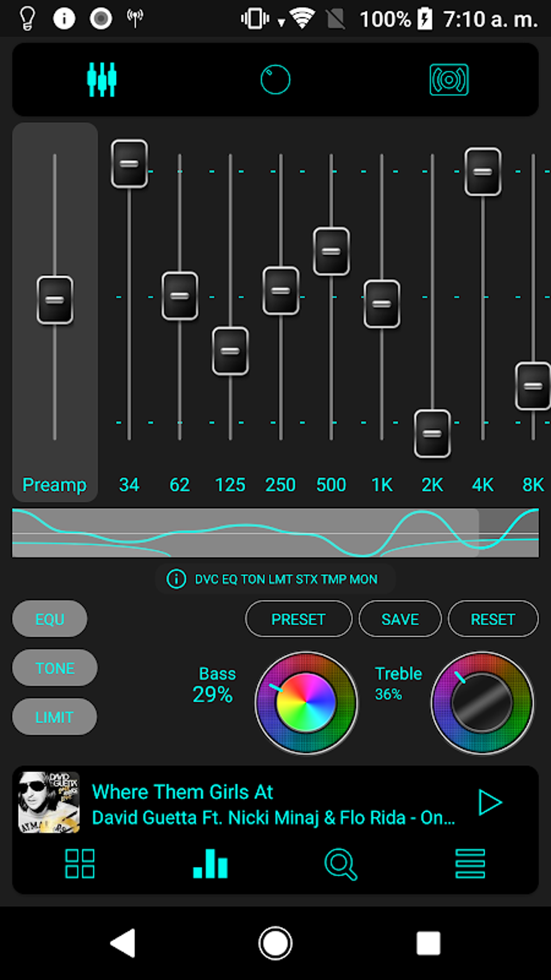
Task: Play the current track
Action: coord(490,802)
